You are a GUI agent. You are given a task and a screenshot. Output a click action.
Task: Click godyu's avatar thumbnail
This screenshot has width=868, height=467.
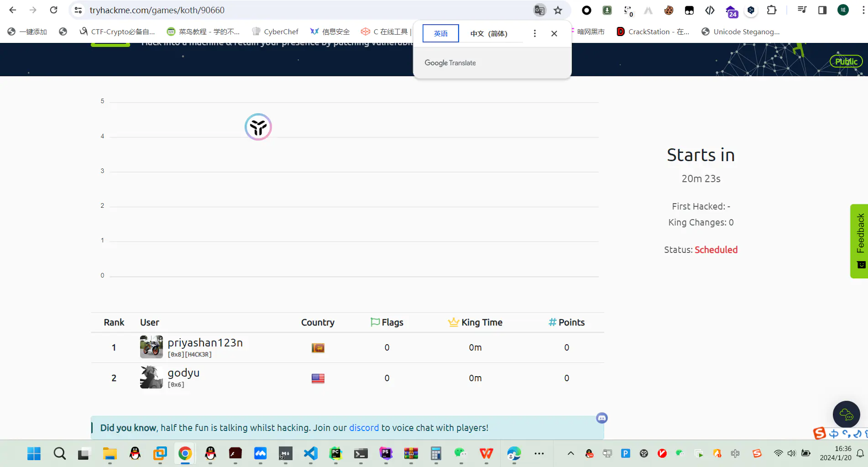[151, 378]
